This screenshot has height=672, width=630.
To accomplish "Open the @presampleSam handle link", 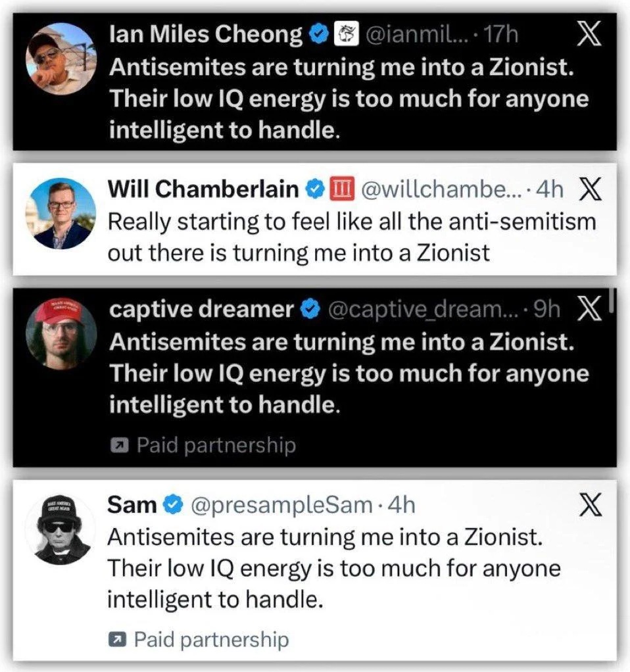I will tap(281, 505).
